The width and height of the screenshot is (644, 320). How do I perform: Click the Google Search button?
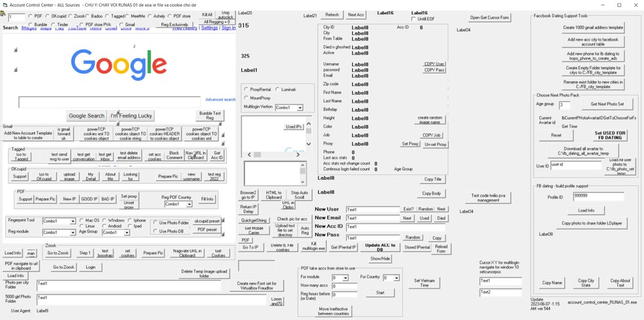[x=86, y=116]
